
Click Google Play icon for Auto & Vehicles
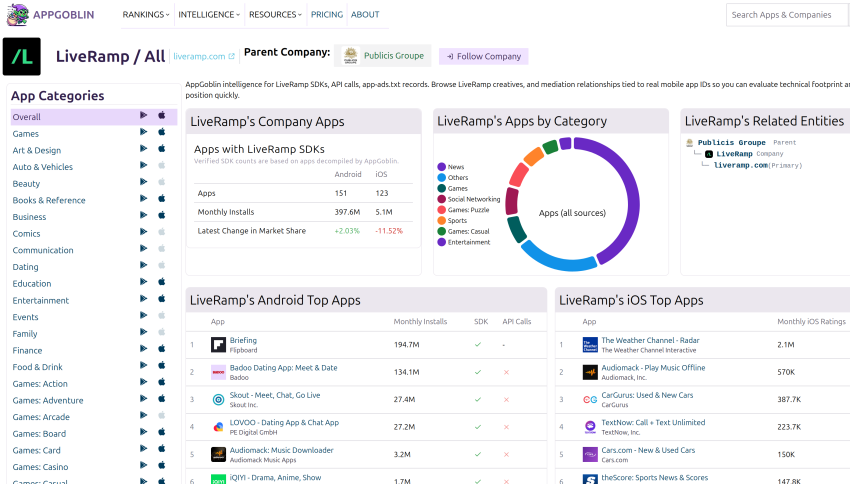pos(144,165)
